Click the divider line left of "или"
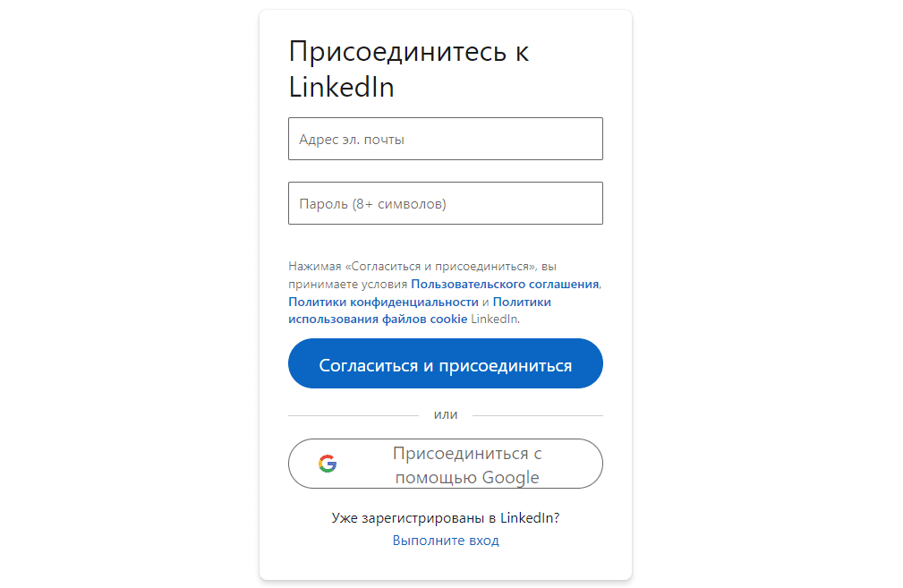Viewport: 903px width, 588px height. pyautogui.click(x=353, y=415)
